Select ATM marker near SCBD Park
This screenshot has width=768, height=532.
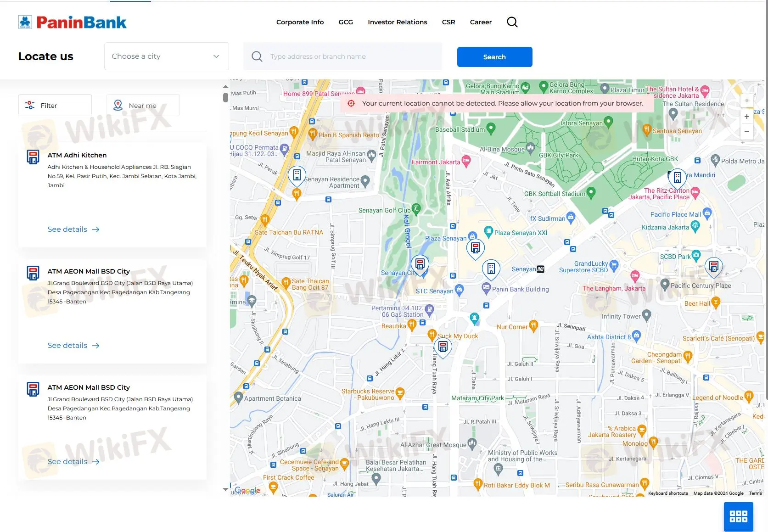[713, 266]
